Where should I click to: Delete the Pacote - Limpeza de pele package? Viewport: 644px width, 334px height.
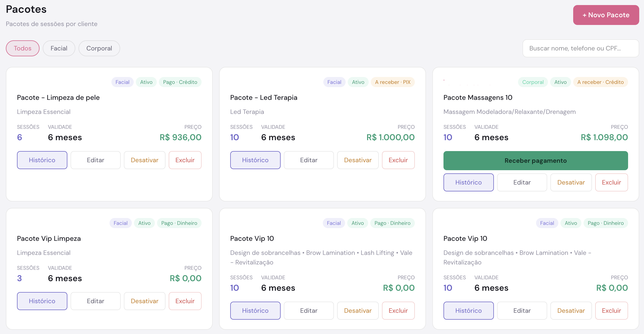pos(185,160)
